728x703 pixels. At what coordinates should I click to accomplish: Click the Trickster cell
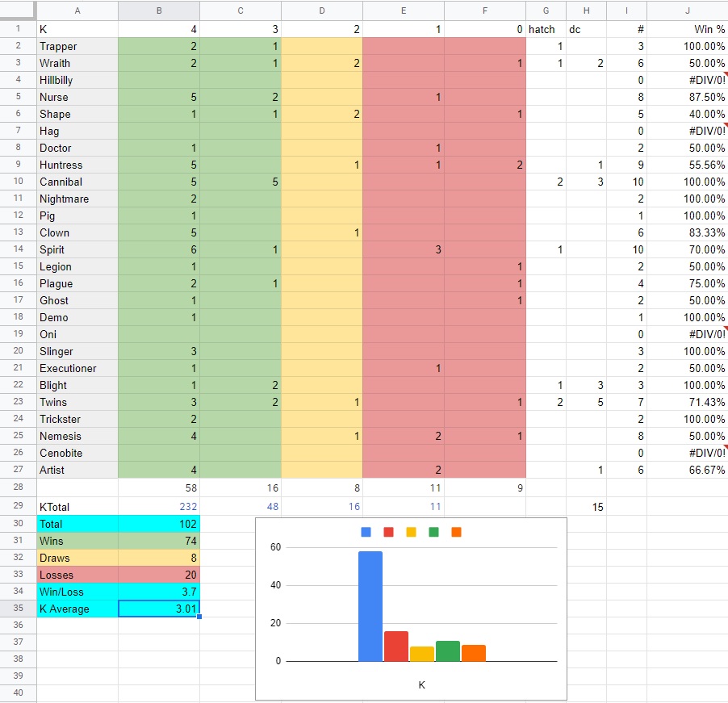click(77, 419)
